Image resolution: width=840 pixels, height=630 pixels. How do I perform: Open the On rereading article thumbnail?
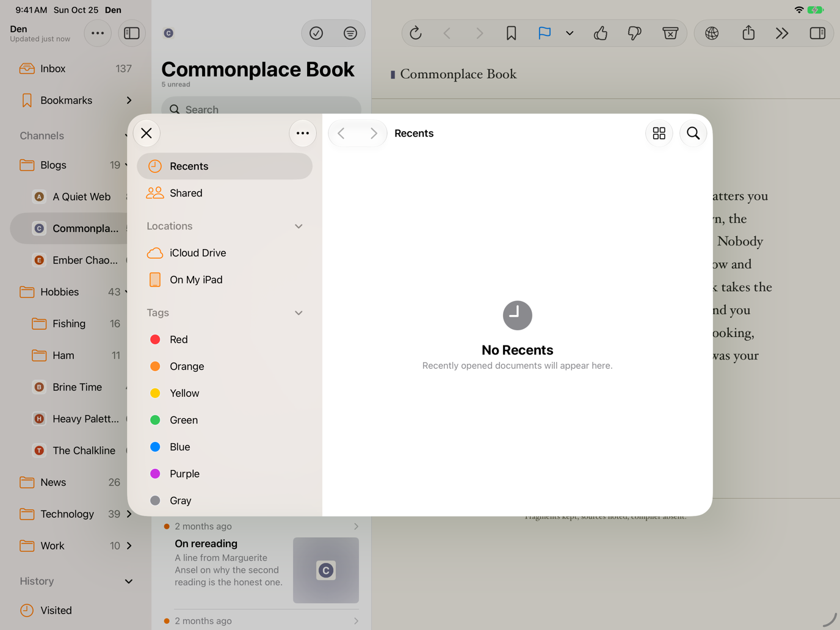[326, 570]
